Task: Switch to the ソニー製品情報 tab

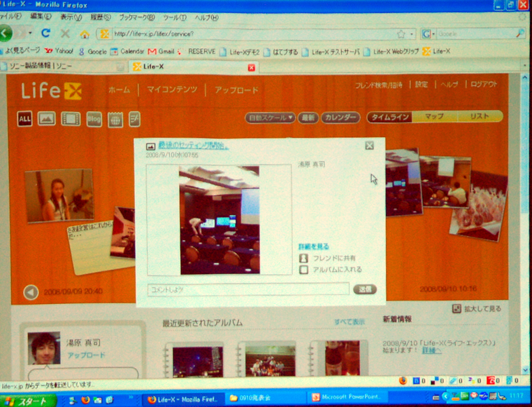Action: (x=58, y=66)
